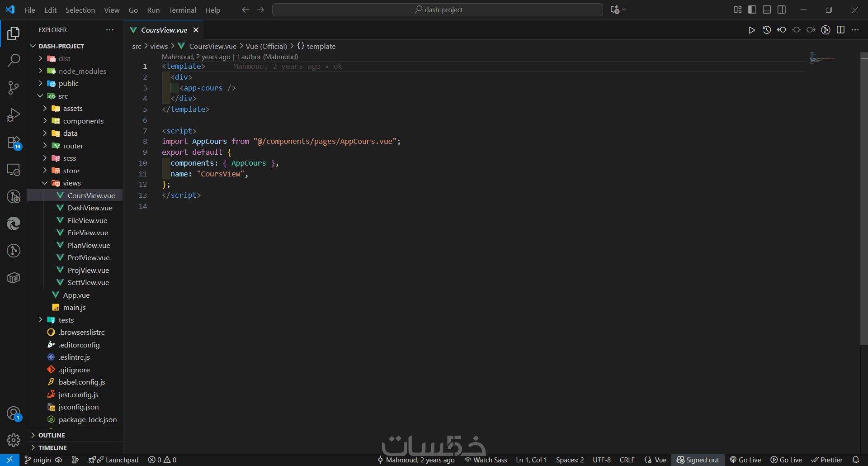This screenshot has width=868, height=466.
Task: Click the UTF-8 encoding setting
Action: [x=602, y=460]
